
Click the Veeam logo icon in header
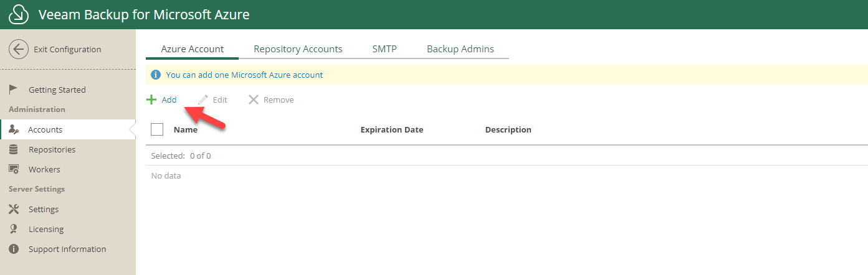[19, 14]
